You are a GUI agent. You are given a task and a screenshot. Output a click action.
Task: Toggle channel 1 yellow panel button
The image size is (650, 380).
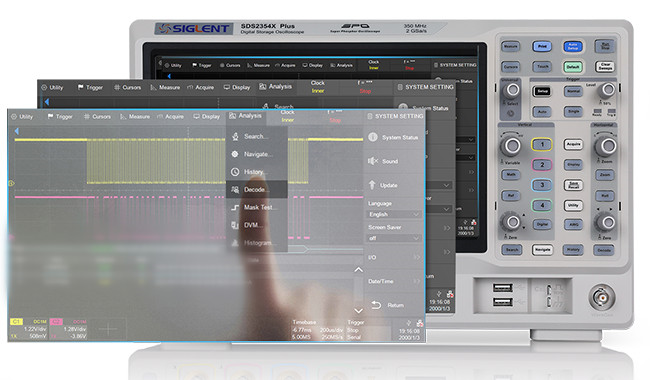point(541,145)
